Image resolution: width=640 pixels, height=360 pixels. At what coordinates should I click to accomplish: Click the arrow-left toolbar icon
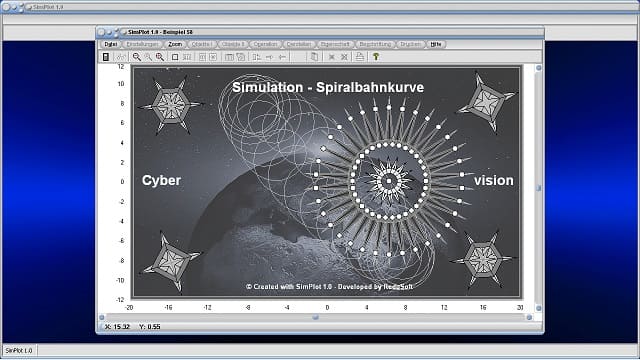282,57
